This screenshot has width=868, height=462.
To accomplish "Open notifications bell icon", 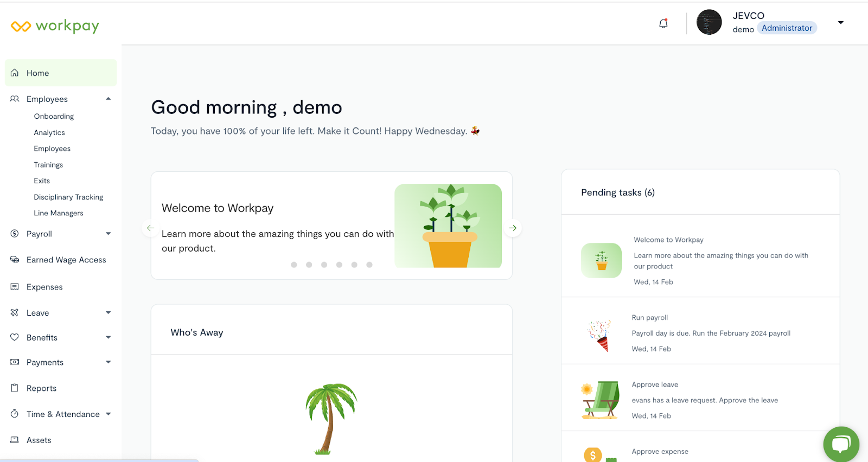I will coord(663,23).
